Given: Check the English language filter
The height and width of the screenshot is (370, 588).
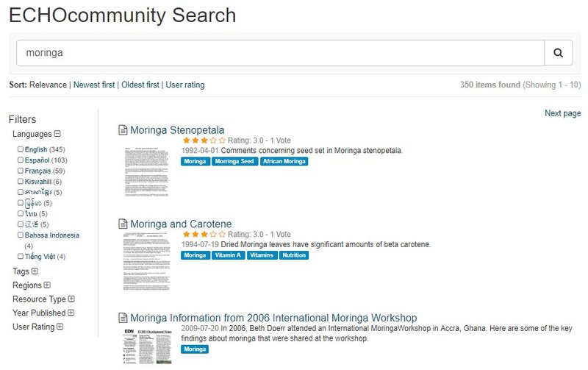Looking at the screenshot, I should pyautogui.click(x=21, y=149).
